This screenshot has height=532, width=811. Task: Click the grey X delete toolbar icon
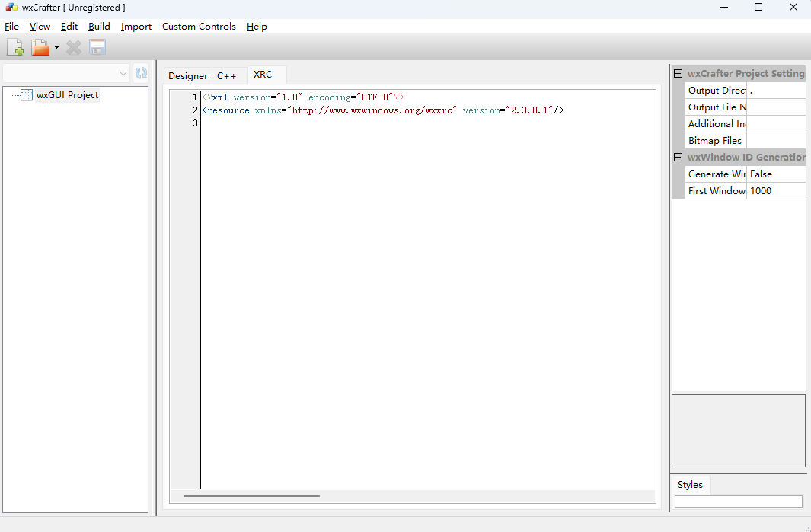coord(74,48)
